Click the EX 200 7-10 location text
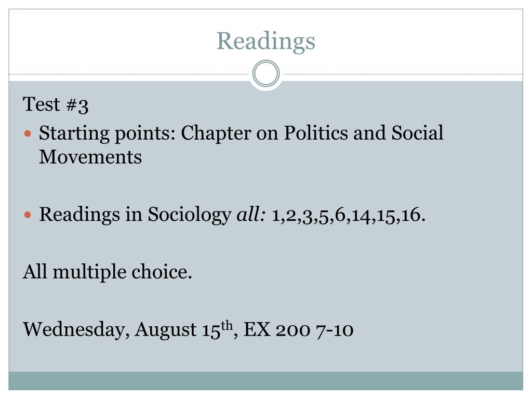The image size is (532, 399). tap(299, 329)
